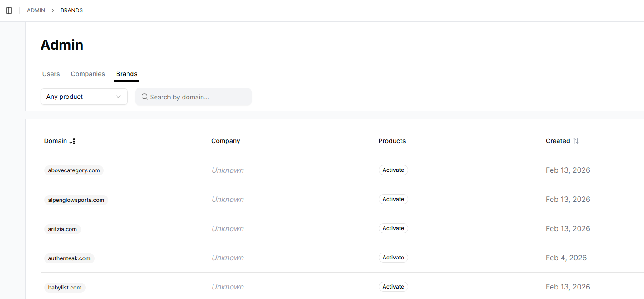The height and width of the screenshot is (299, 644).
Task: Select the authenteak.com domain chip
Action: 69,258
